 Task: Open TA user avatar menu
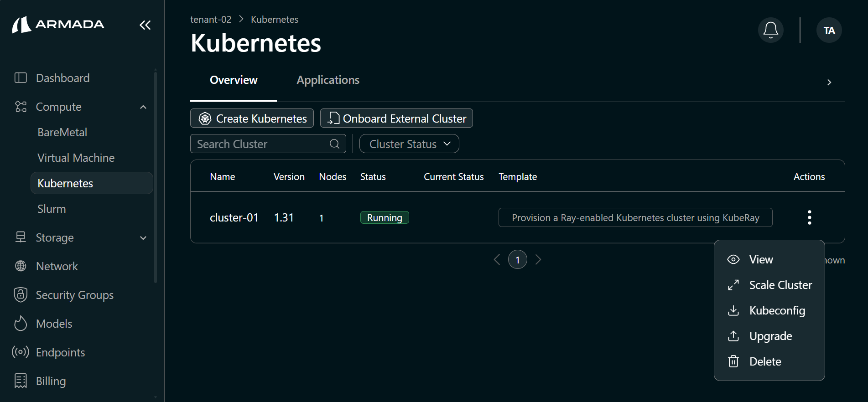pos(829,30)
